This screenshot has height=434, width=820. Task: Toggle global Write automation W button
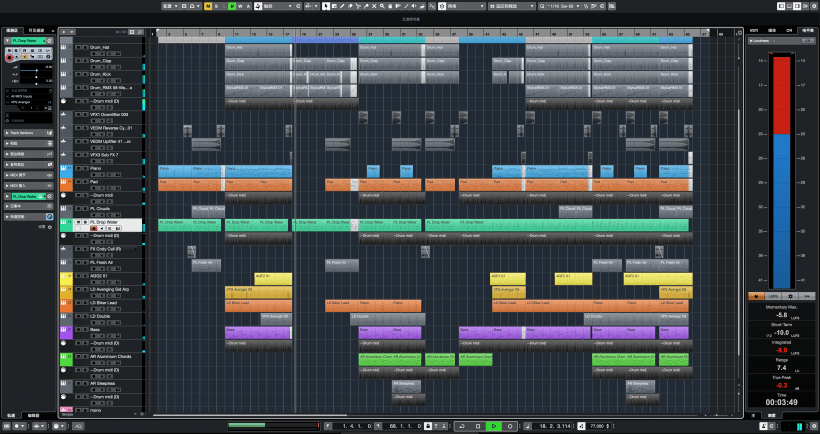coord(240,6)
